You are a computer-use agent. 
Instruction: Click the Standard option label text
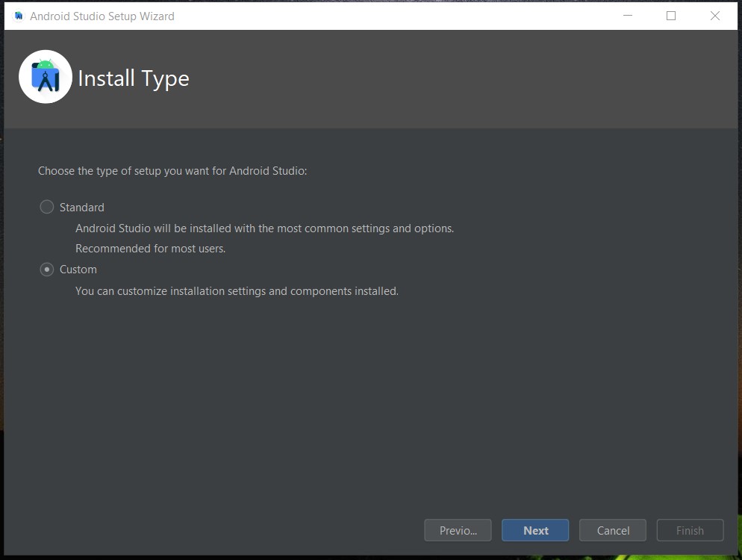(x=82, y=208)
